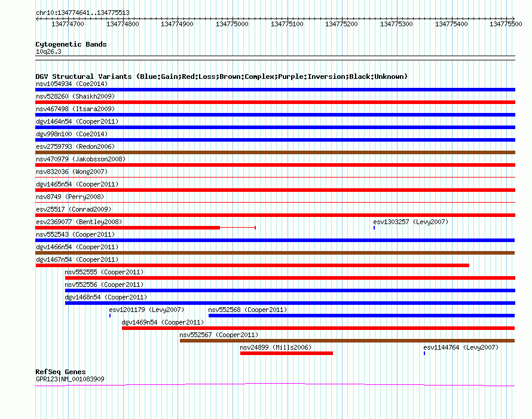Select the brown bar for nsv552567
532x419 pixels.
(x=347, y=341)
